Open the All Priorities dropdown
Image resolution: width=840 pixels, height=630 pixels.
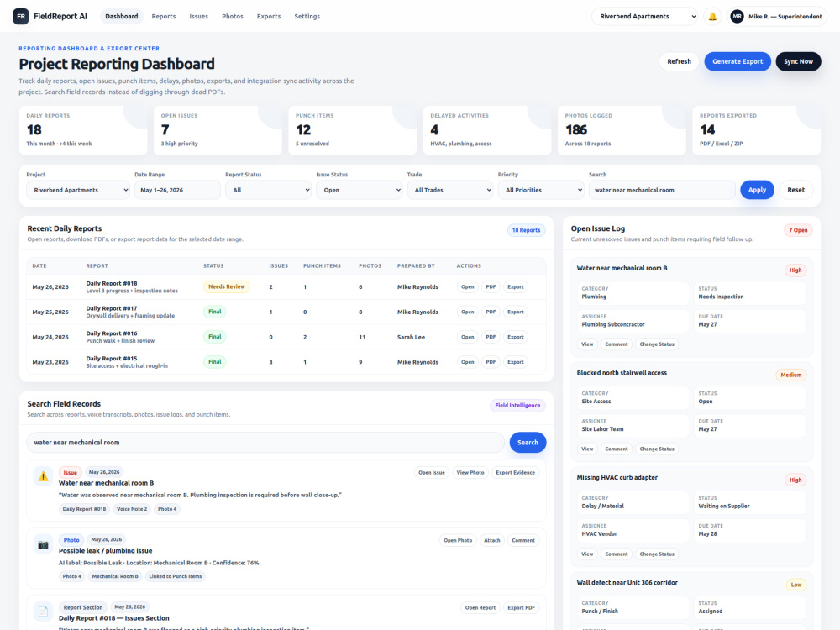click(x=541, y=190)
